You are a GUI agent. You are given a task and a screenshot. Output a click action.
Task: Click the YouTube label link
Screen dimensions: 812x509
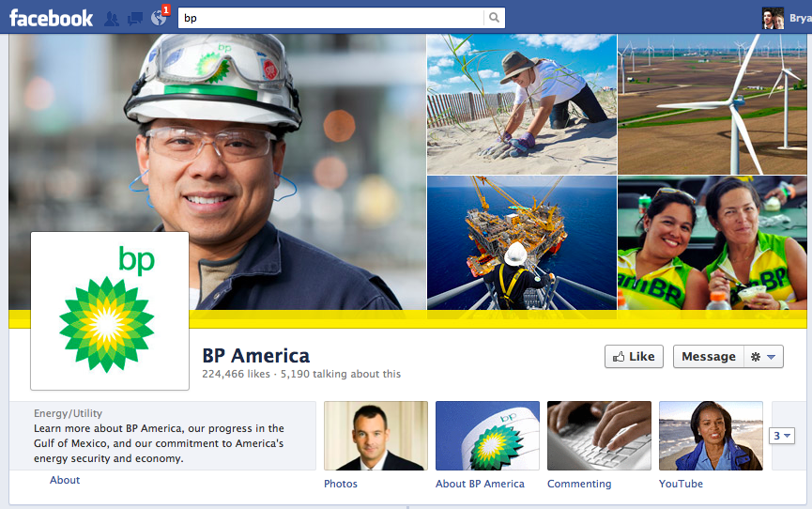click(681, 484)
